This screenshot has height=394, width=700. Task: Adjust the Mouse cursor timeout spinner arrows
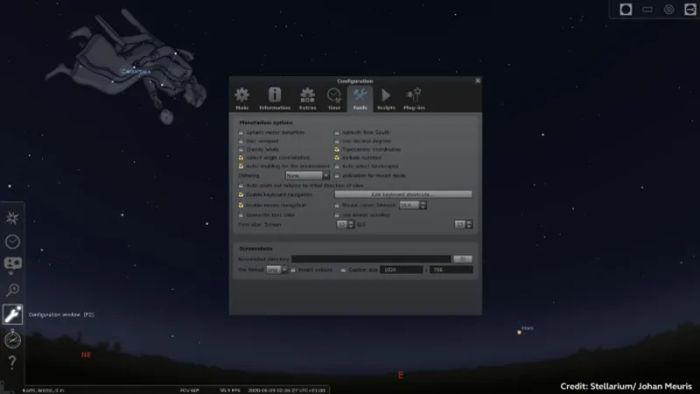(x=423, y=205)
